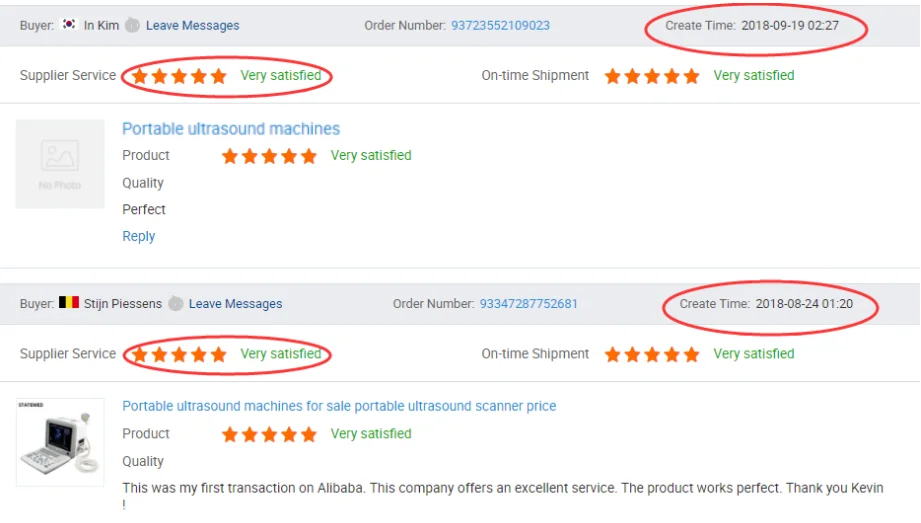The height and width of the screenshot is (523, 921).
Task: Open Portable ultrasound scanner price product link
Action: 339,406
